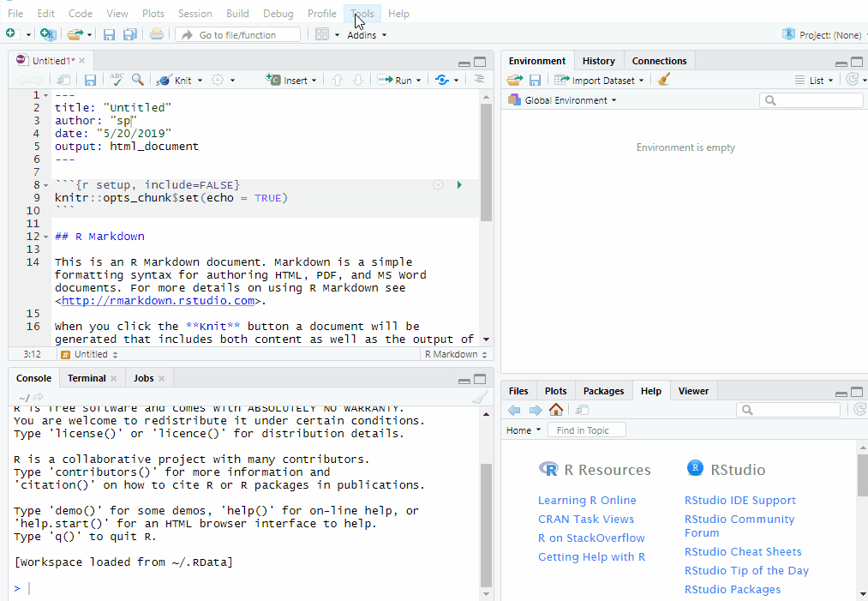Open the setup chunk's gear options
The width and height of the screenshot is (868, 601).
[438, 185]
